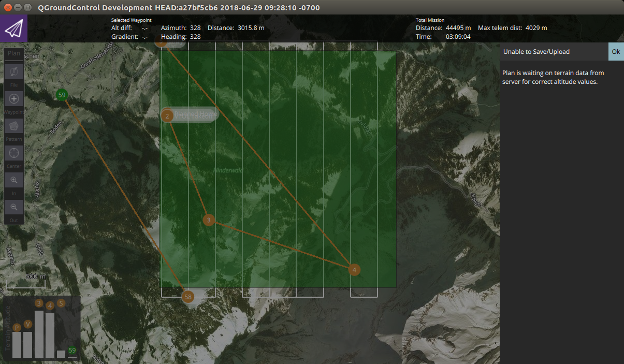The width and height of the screenshot is (624, 364).
Task: Click the terrain data waiting message text
Action: (x=554, y=77)
